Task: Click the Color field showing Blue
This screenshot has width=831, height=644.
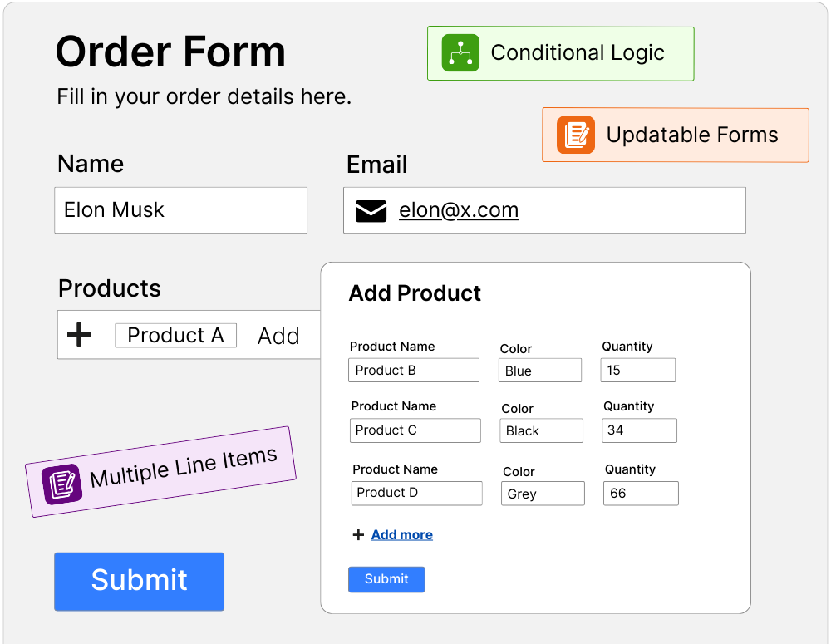Action: tap(539, 371)
